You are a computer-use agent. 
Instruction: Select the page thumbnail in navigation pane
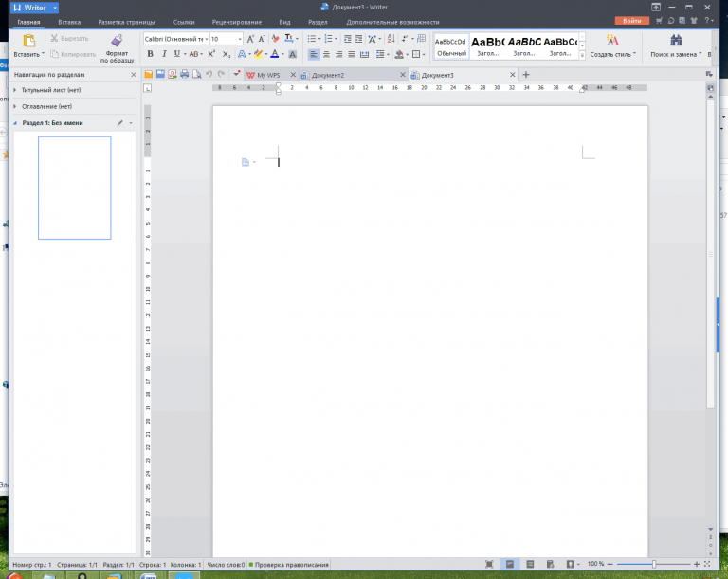tap(74, 188)
